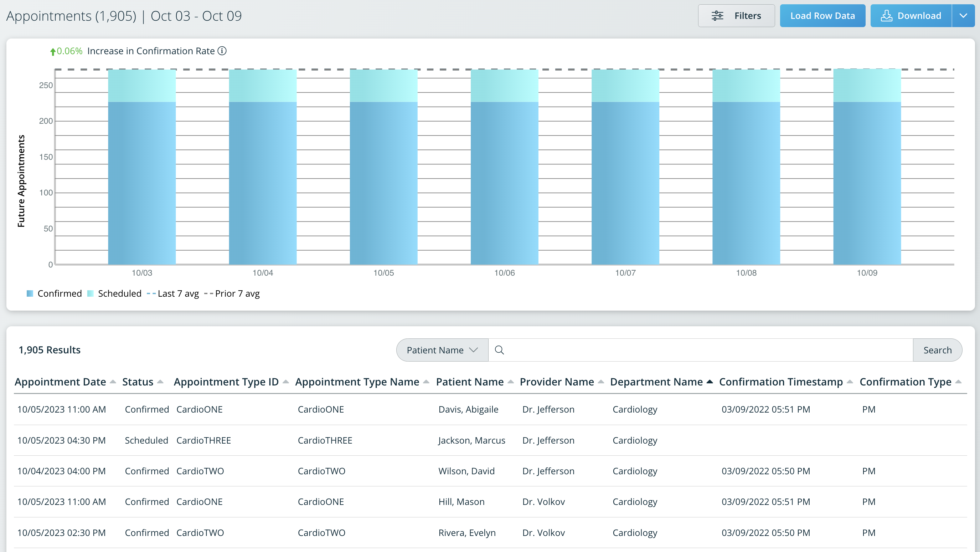Click the Department Name column header
This screenshot has width=980, height=552.
[x=656, y=382]
